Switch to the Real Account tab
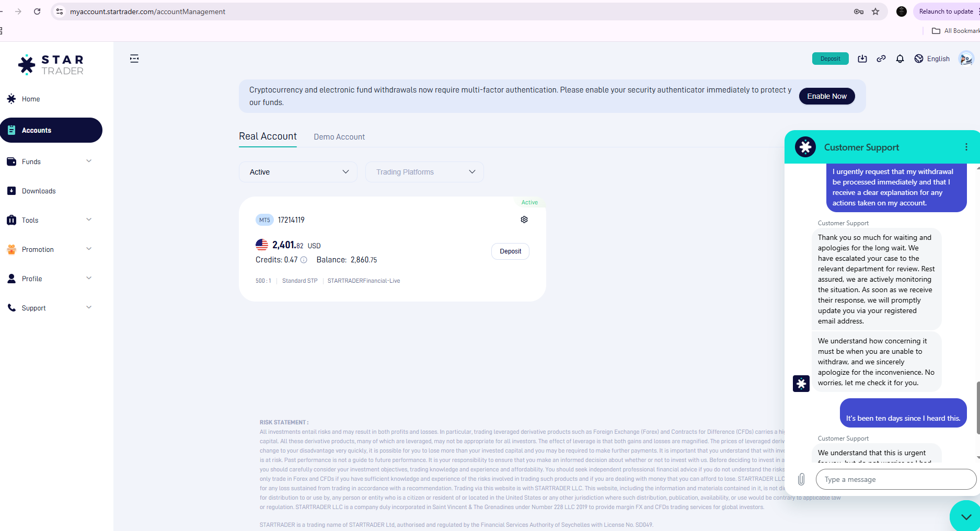This screenshot has width=980, height=531. click(x=268, y=136)
